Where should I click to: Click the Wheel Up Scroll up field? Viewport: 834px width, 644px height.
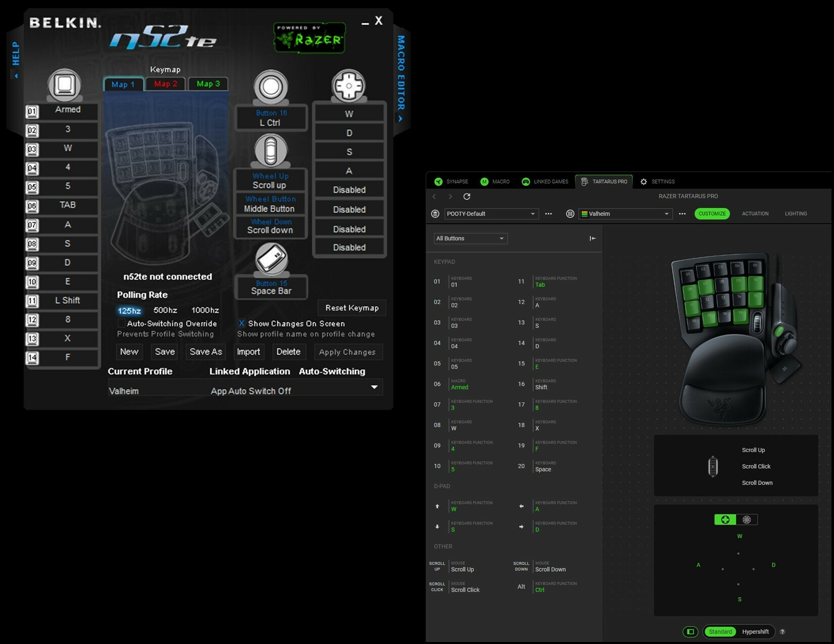[x=270, y=180]
